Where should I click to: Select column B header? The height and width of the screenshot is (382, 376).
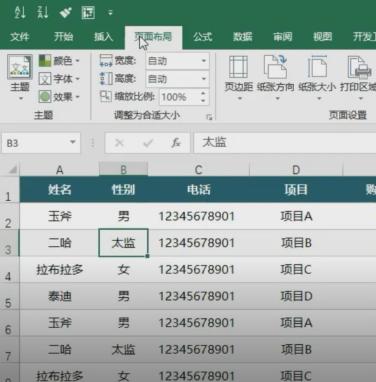click(x=123, y=170)
